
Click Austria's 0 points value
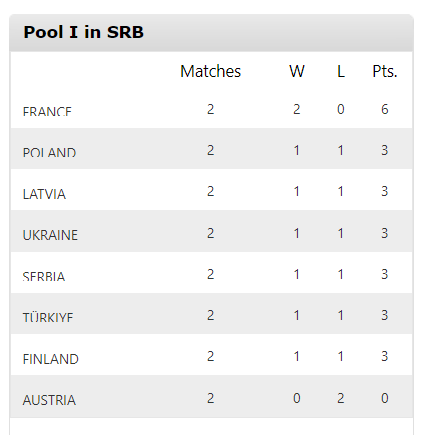click(385, 398)
